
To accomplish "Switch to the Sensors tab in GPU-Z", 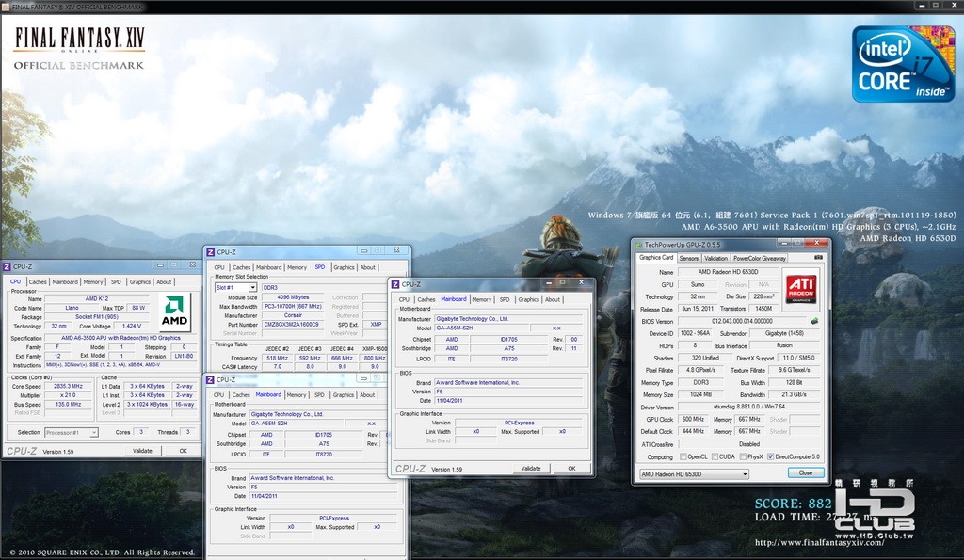I will pyautogui.click(x=689, y=258).
